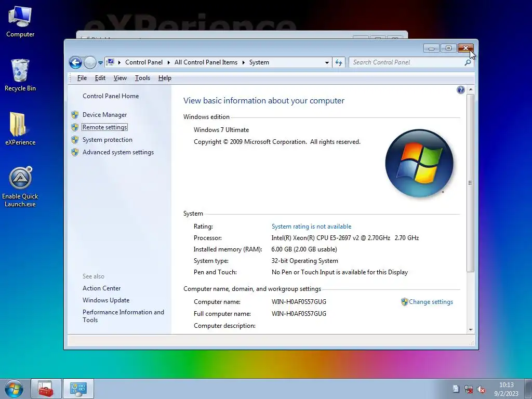
Task: Open the System protection link
Action: (108, 140)
